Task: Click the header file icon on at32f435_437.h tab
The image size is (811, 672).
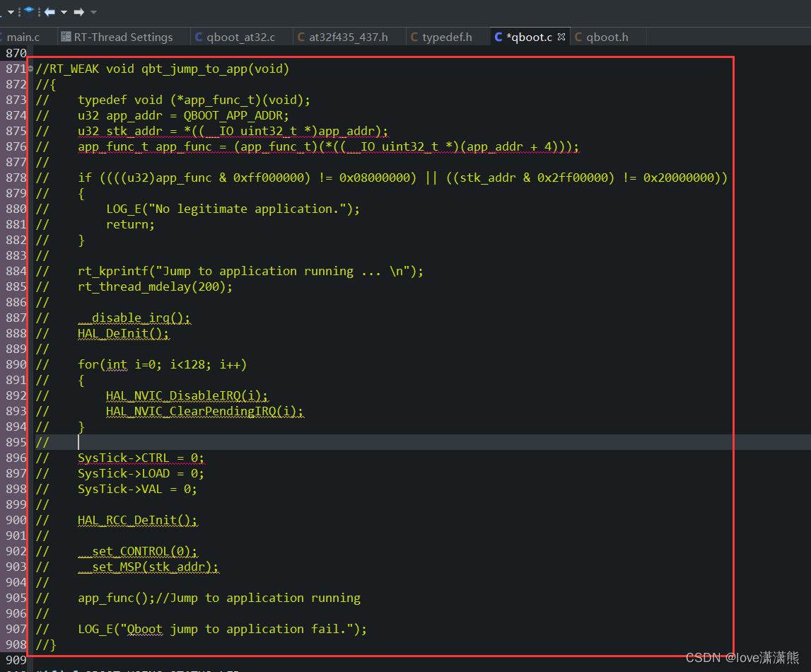Action: [x=301, y=37]
